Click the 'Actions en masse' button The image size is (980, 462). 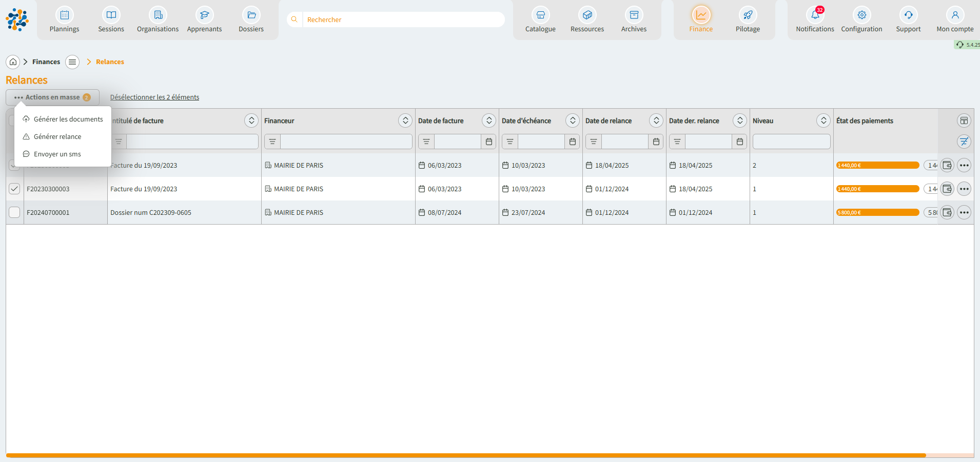52,97
